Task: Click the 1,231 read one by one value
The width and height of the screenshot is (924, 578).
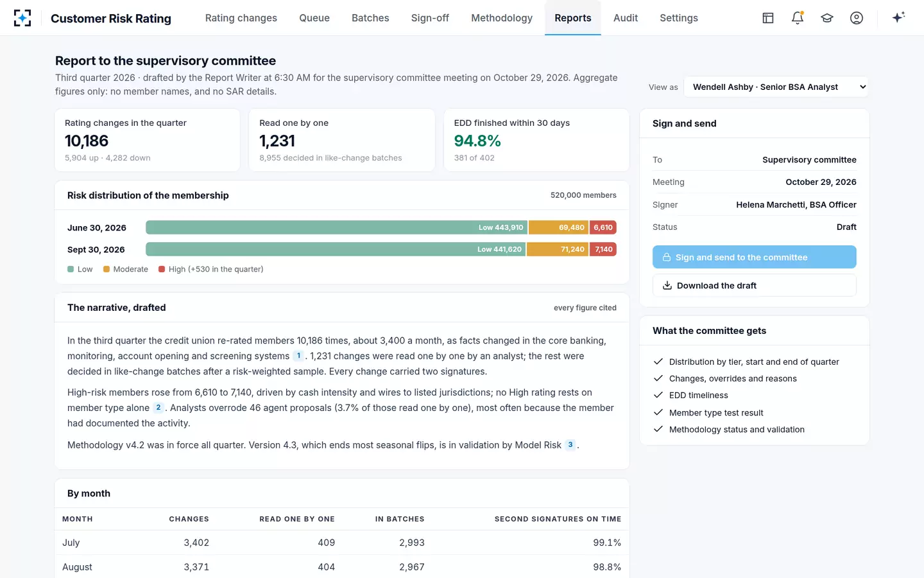Action: (x=277, y=141)
